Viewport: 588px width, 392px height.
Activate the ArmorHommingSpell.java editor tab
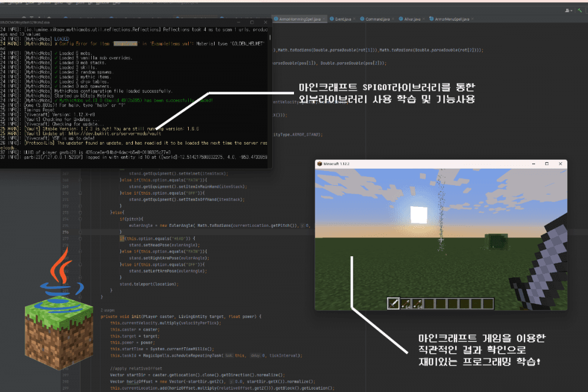pyautogui.click(x=300, y=19)
